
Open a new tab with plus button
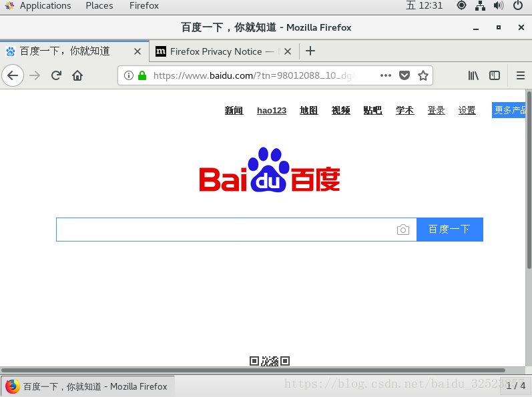click(310, 51)
